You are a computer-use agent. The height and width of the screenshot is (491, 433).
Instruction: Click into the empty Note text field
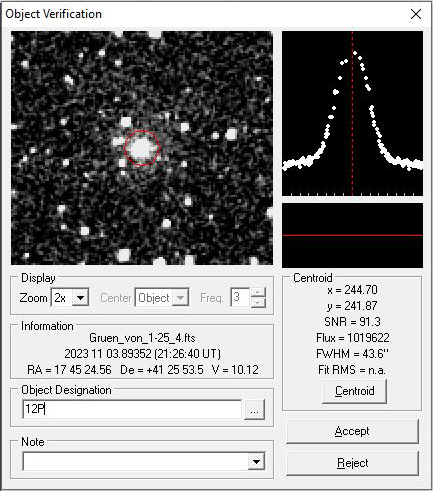click(x=136, y=462)
